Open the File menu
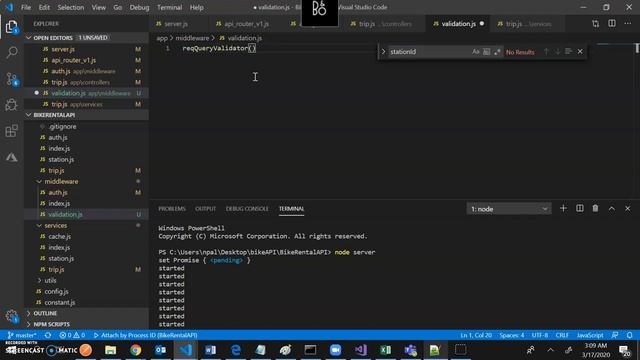Screen dimensions: 640x360 26,7
